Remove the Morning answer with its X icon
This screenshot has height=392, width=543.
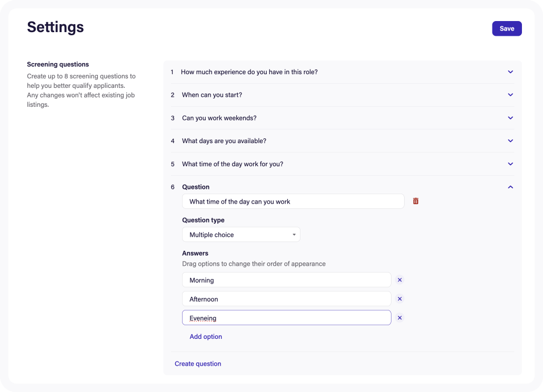coord(400,279)
